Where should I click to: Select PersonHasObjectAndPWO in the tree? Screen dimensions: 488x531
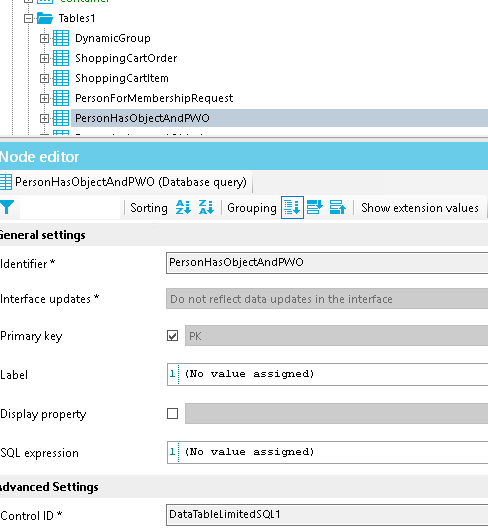pos(142,118)
